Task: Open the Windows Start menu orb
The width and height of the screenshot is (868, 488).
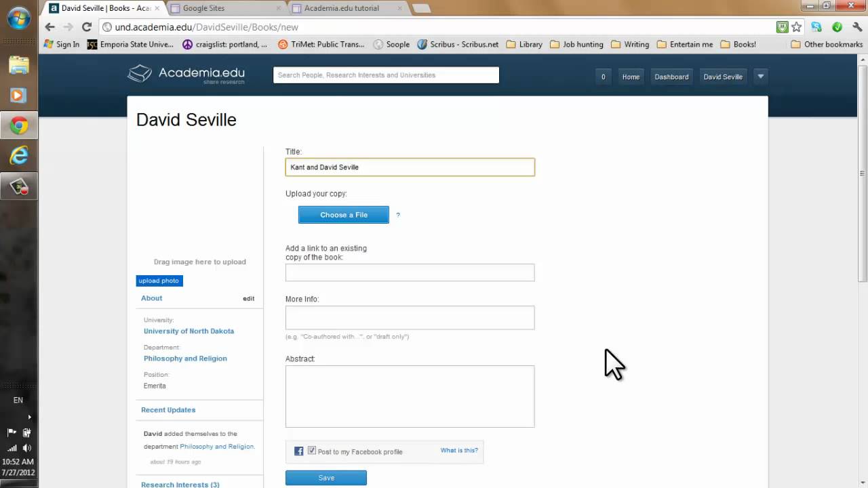Action: (18, 18)
